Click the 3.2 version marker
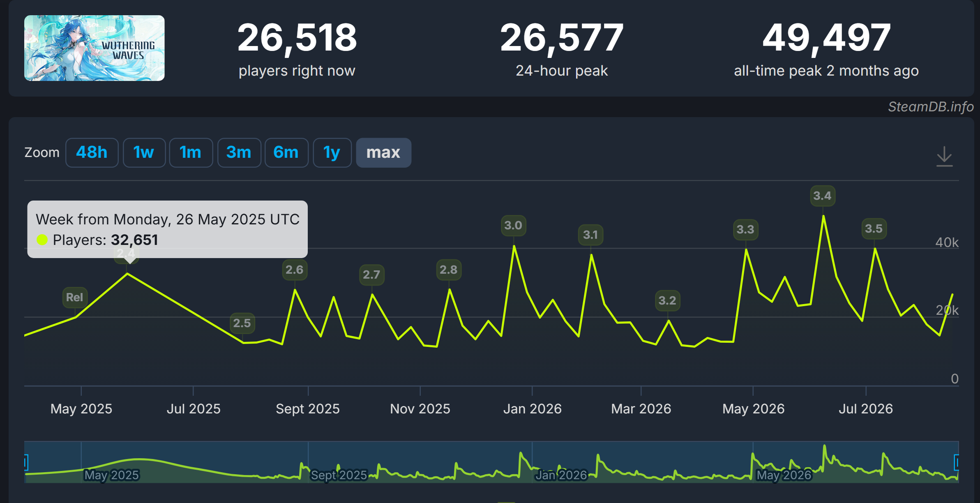 click(667, 300)
